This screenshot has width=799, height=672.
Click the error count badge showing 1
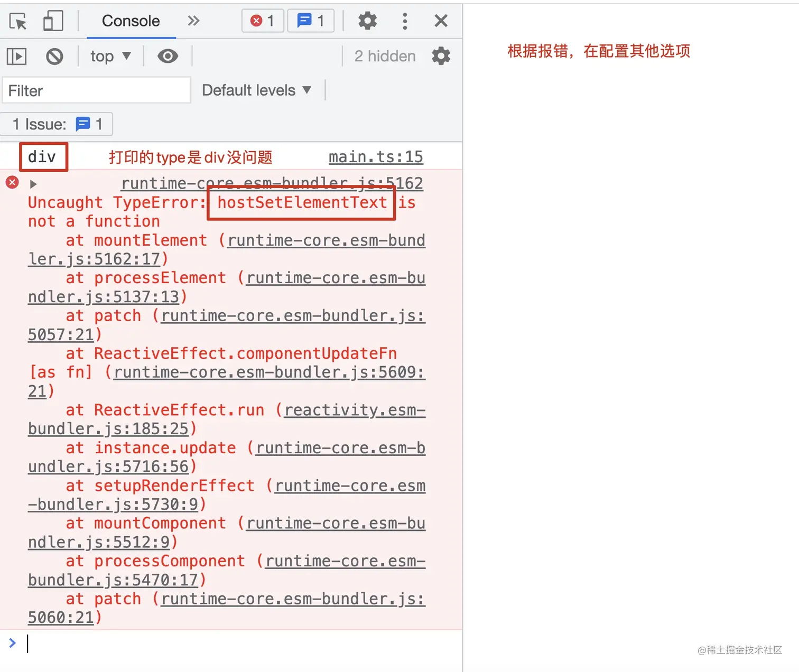(x=262, y=21)
